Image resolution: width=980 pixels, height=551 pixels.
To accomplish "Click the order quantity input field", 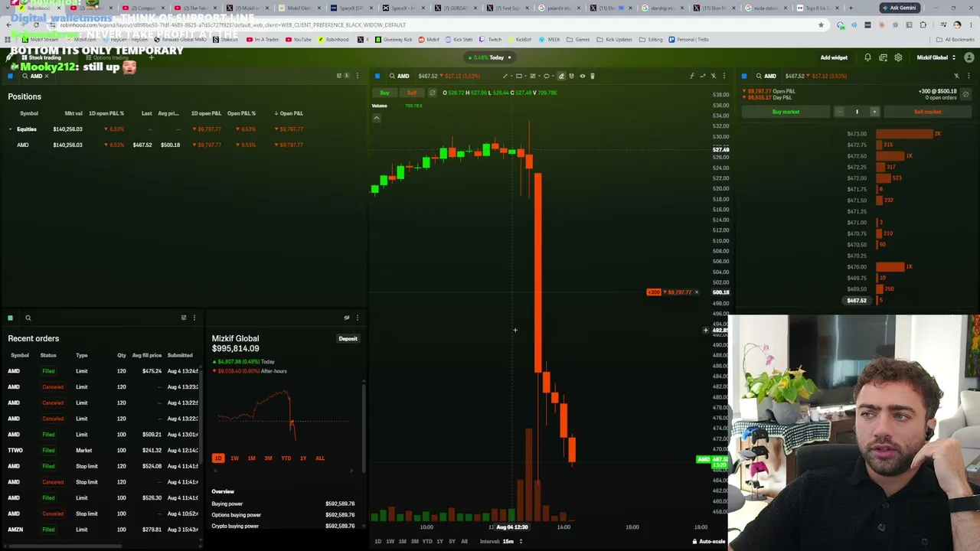I will click(x=857, y=112).
